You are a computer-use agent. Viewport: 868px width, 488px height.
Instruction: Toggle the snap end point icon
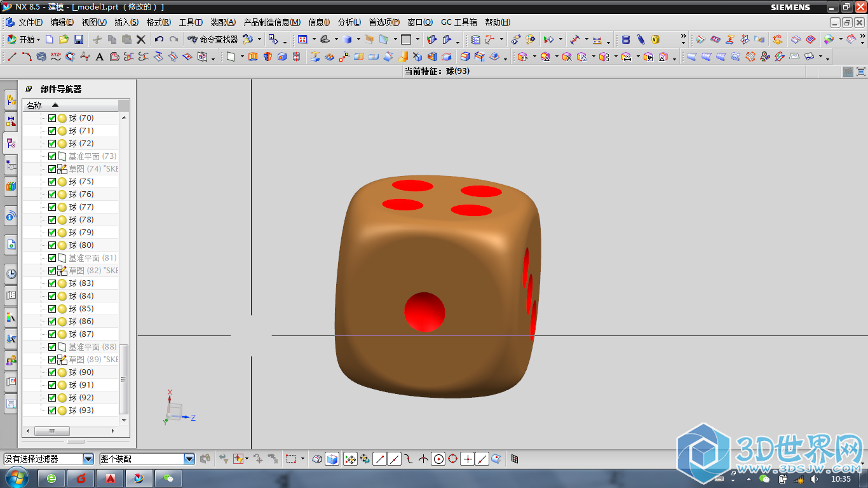(379, 459)
